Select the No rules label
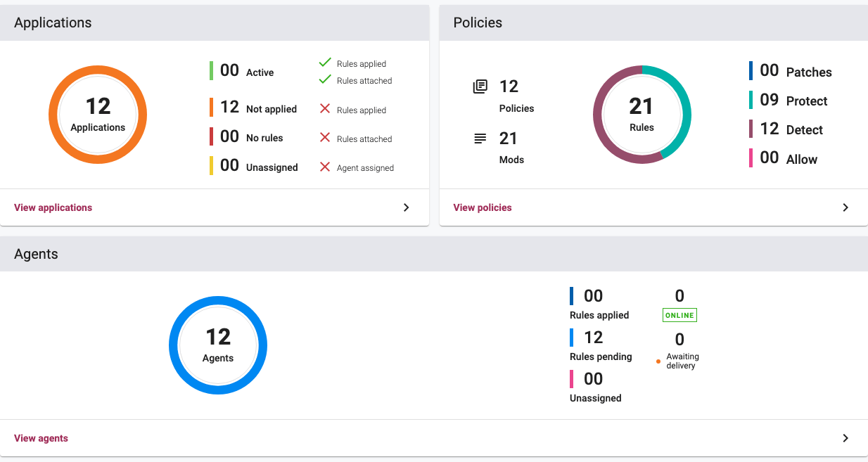Viewport: 868px width, 462px height. [x=264, y=138]
